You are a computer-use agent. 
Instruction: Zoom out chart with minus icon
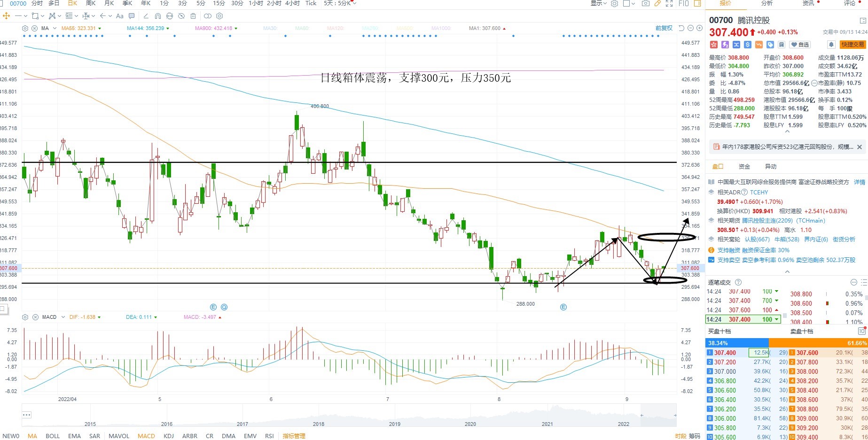[x=690, y=28]
